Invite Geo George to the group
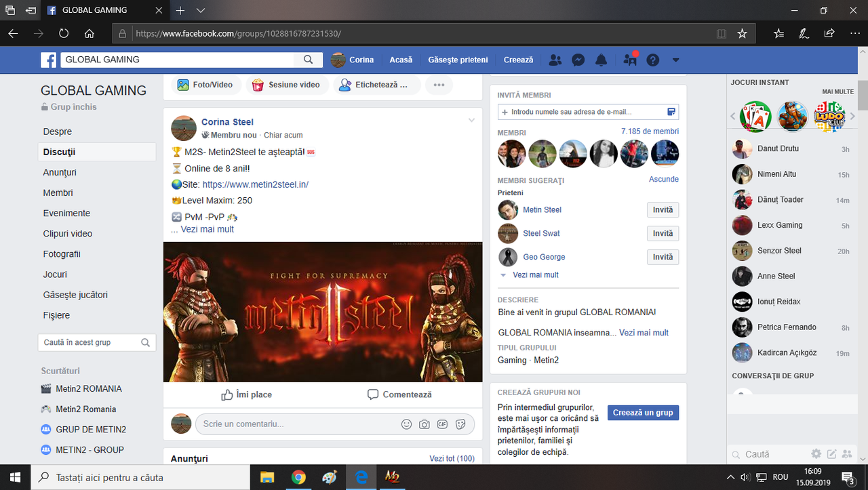The height and width of the screenshot is (490, 868). pos(663,258)
